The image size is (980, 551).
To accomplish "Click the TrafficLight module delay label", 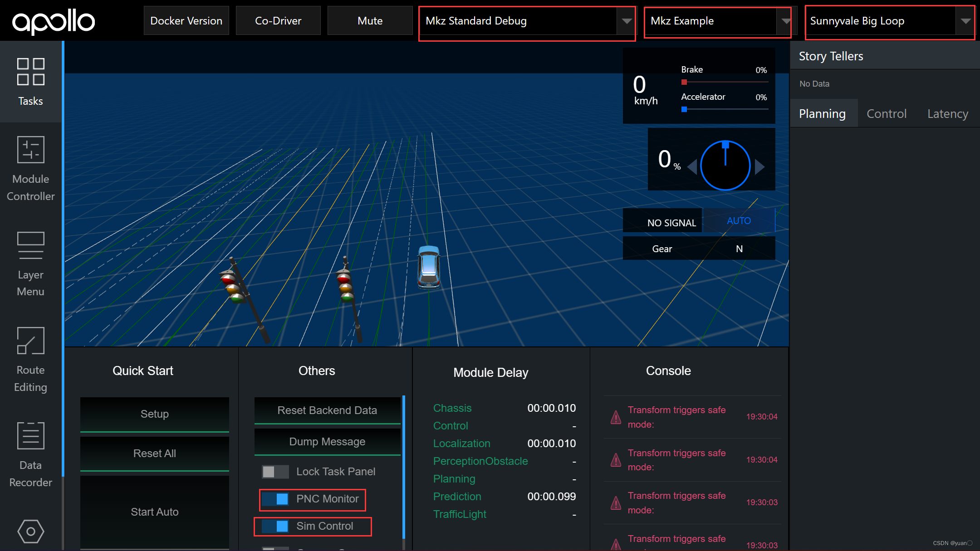I will [x=460, y=514].
